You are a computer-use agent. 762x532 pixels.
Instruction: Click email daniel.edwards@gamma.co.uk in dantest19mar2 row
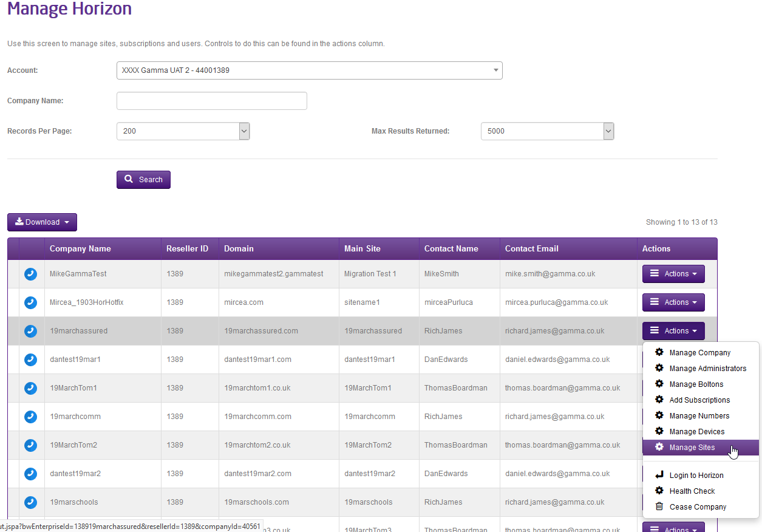557,474
